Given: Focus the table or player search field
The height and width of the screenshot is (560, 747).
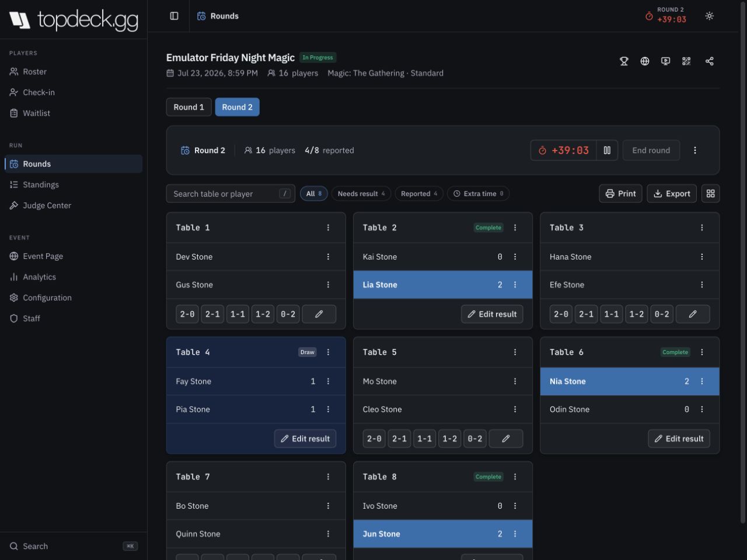Looking at the screenshot, I should [x=231, y=194].
